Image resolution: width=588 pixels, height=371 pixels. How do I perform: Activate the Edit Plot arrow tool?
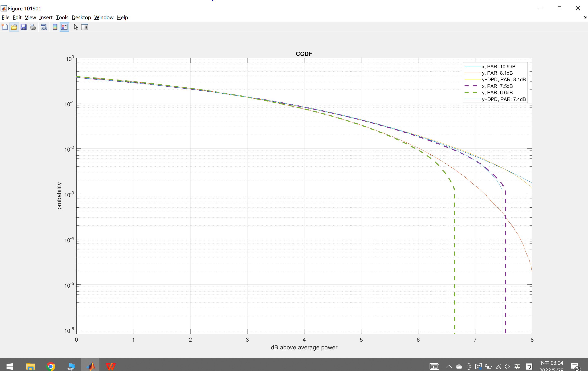[76, 27]
